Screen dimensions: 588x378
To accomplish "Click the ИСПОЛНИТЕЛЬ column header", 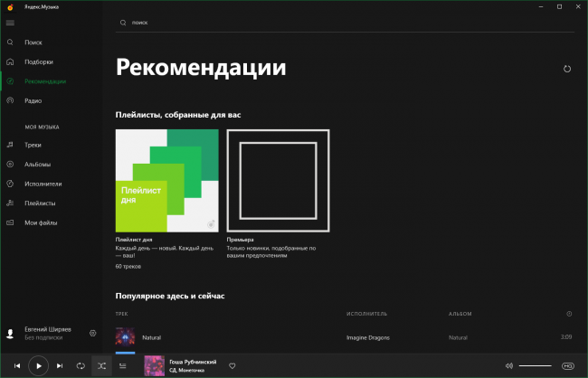I will [x=366, y=314].
